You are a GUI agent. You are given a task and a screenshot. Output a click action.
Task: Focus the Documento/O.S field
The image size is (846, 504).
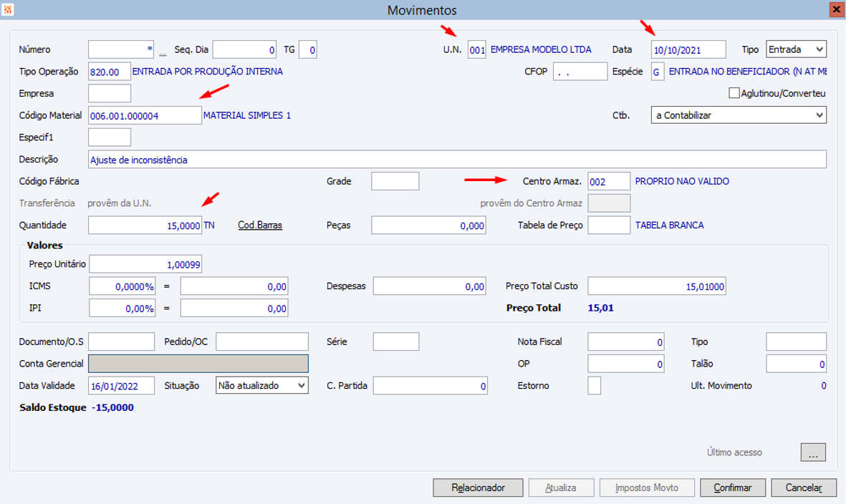pyautogui.click(x=121, y=341)
